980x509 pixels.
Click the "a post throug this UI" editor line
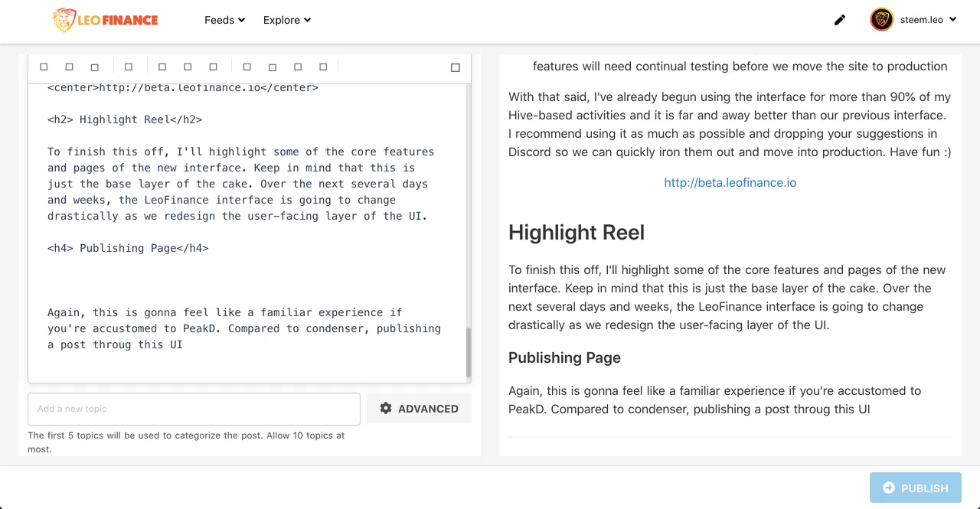[x=115, y=344]
